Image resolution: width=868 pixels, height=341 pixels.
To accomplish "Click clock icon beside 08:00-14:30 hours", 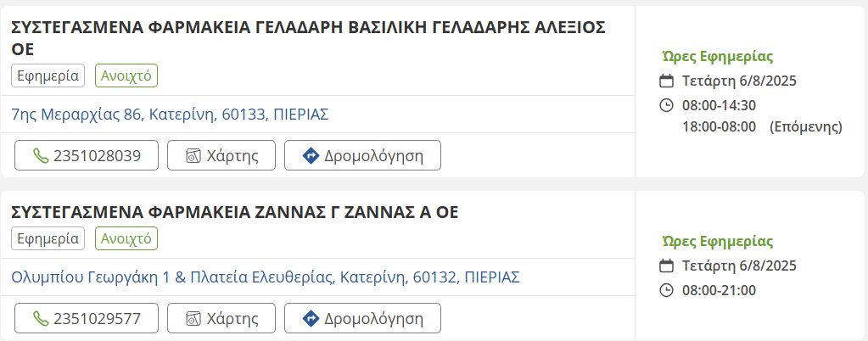I will (667, 105).
